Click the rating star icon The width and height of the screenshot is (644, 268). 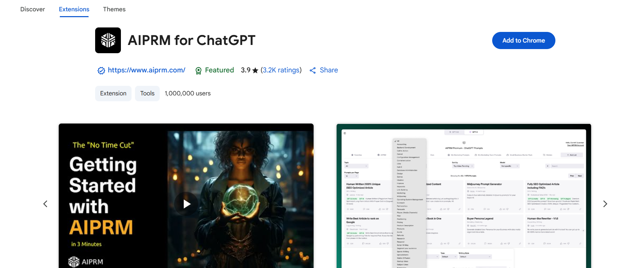point(255,70)
